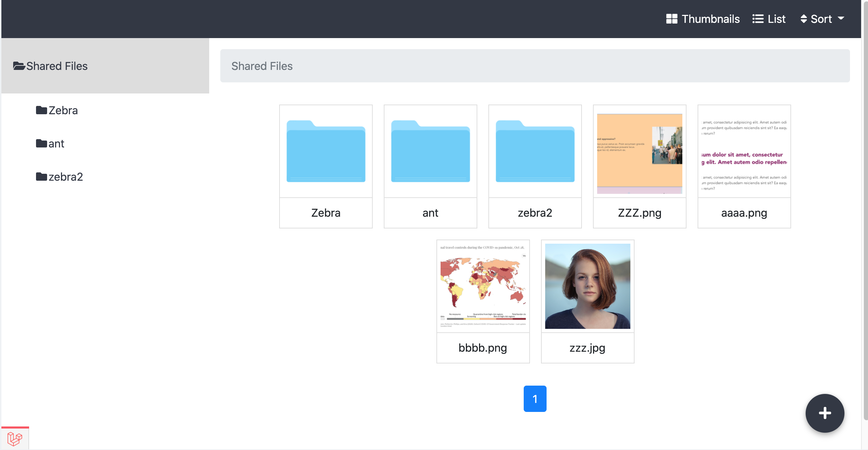
Task: Select zebra2 folder in sidebar tree
Action: 60,177
